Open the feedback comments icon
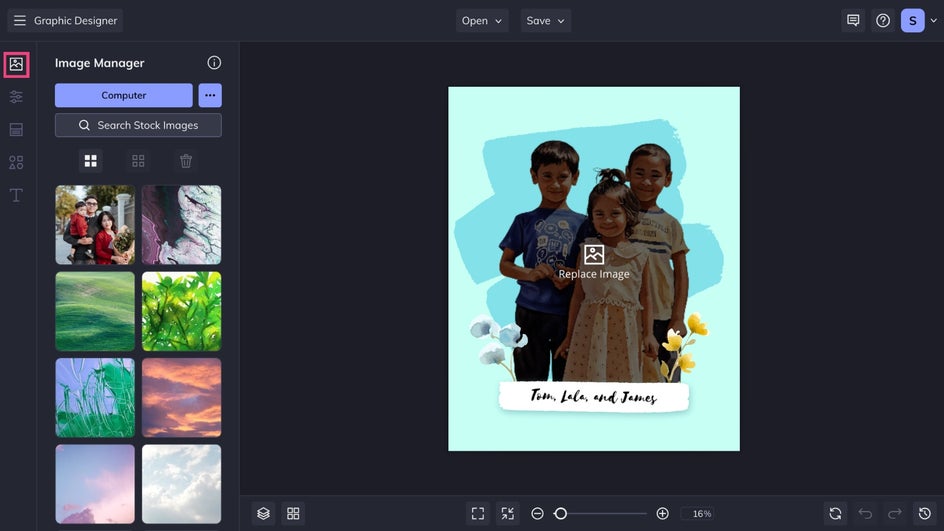The height and width of the screenshot is (531, 944). (x=853, y=20)
